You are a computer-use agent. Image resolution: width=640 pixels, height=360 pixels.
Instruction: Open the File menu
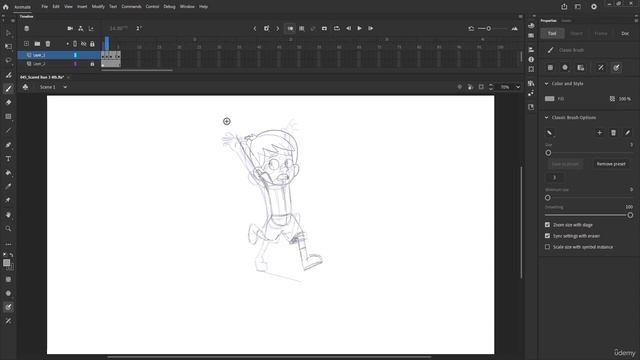point(44,7)
